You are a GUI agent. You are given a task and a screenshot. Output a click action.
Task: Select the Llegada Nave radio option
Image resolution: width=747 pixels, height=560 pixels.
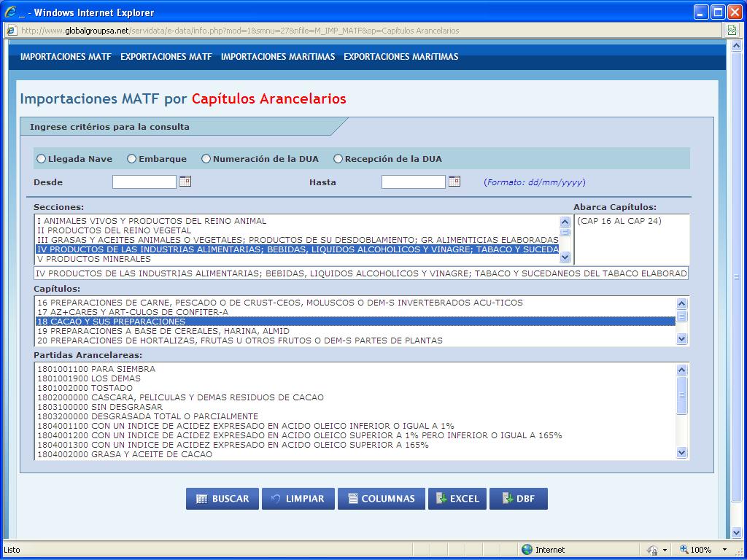tap(42, 159)
